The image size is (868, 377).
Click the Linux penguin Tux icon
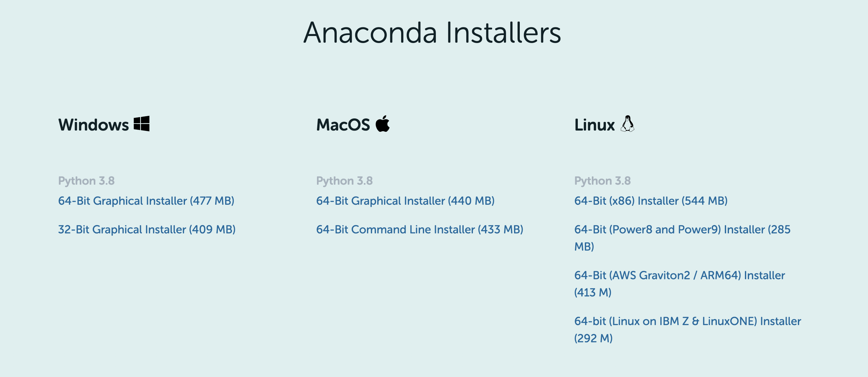[628, 124]
